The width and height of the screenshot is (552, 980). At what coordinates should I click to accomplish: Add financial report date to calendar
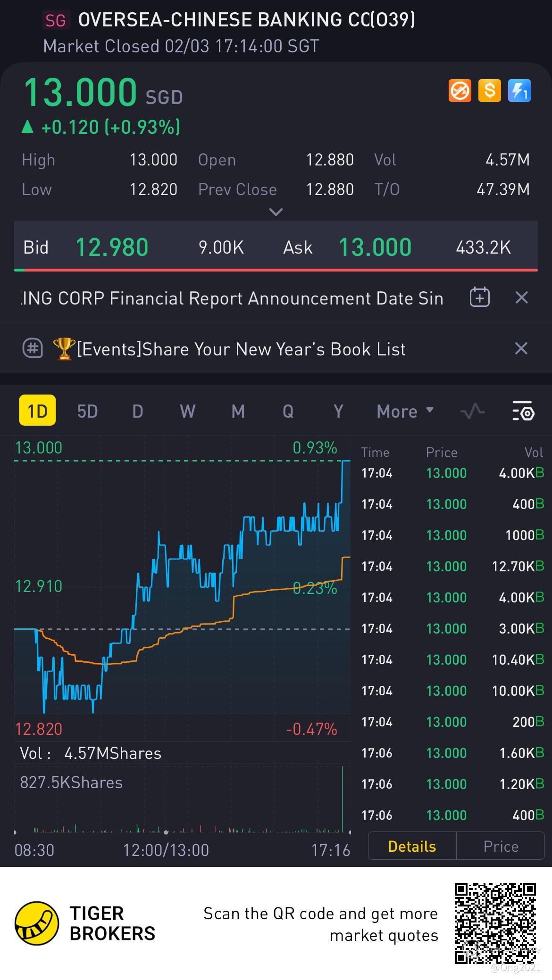480,297
